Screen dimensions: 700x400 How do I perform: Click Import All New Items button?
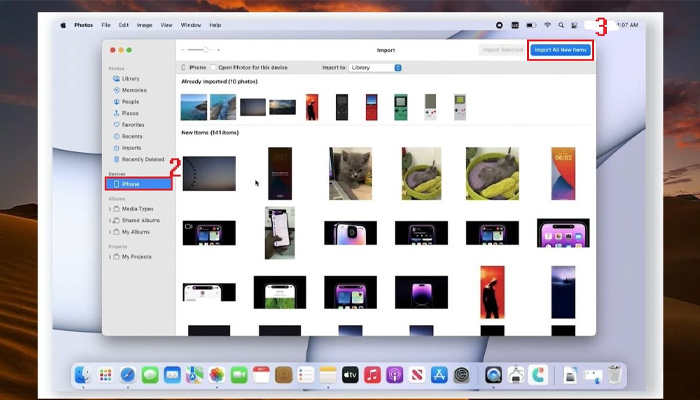(560, 50)
